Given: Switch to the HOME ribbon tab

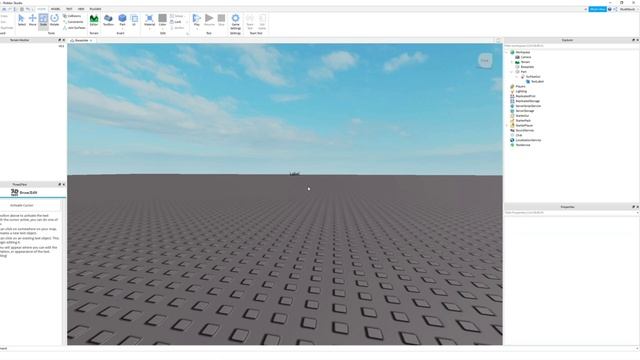Looking at the screenshot, I should [42, 9].
